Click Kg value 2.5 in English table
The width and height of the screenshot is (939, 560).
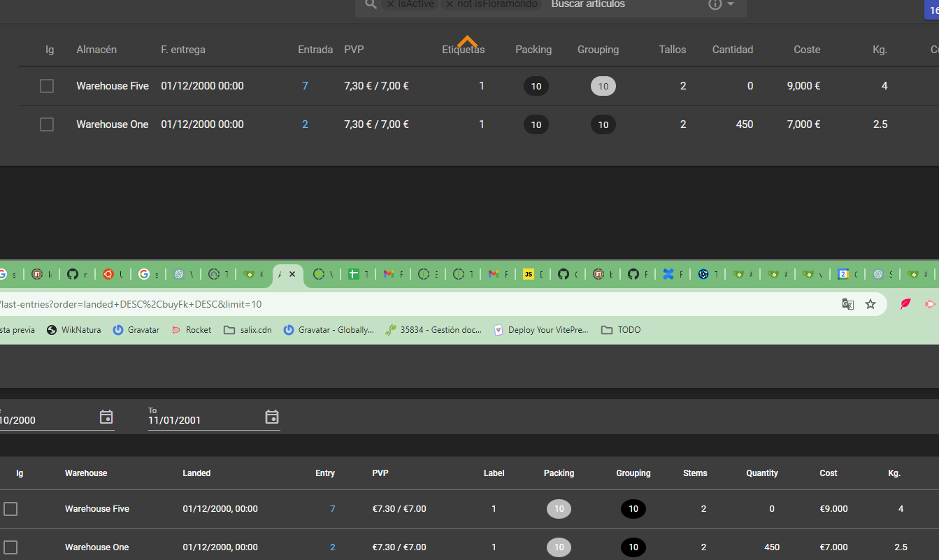point(901,547)
